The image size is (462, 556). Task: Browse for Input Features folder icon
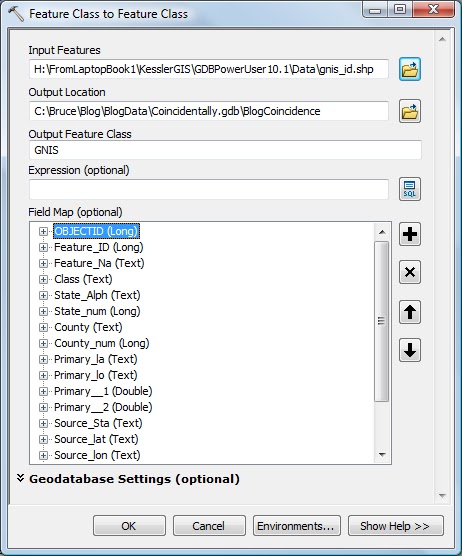pos(410,69)
